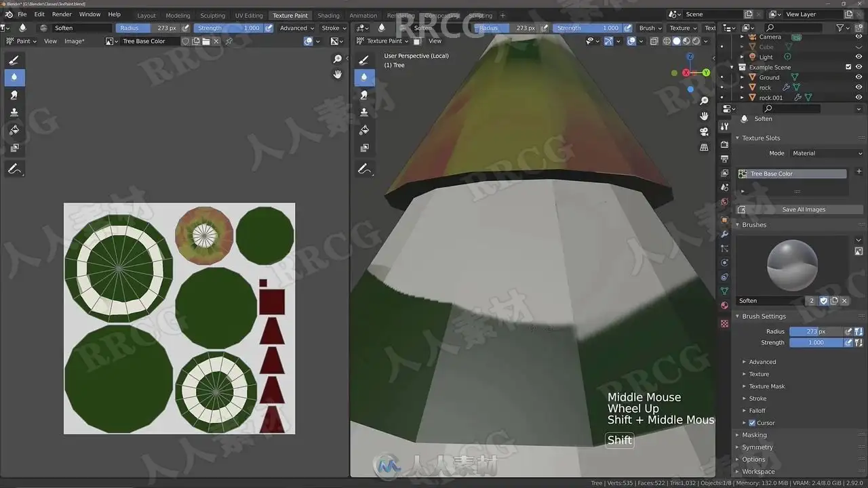Select Clone stamp tool in image editor
The height and width of the screenshot is (488, 868).
point(14,113)
